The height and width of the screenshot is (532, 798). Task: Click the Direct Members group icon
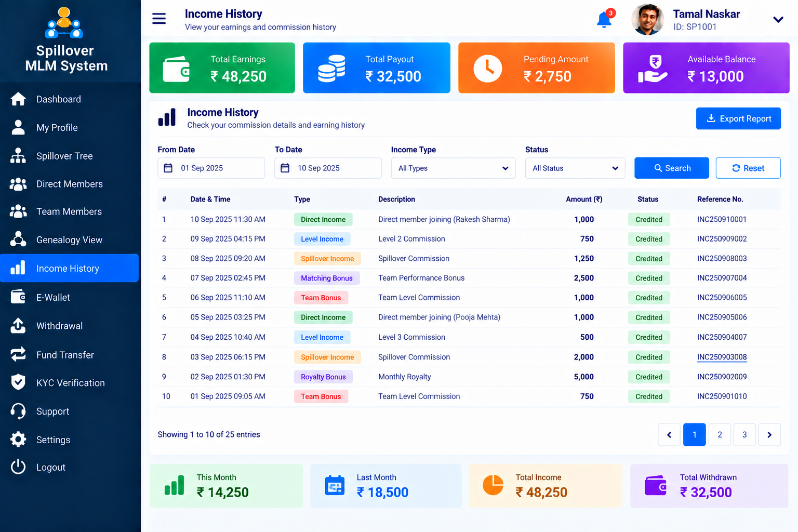18,184
